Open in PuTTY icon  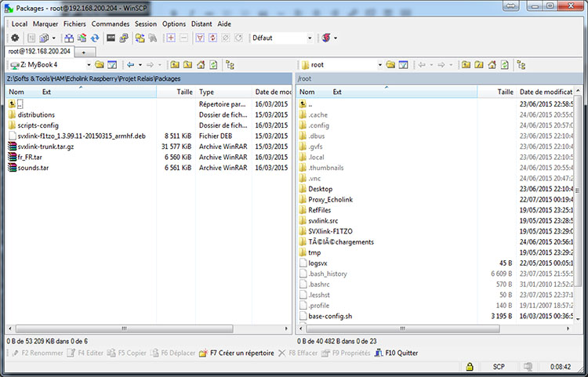[124, 38]
